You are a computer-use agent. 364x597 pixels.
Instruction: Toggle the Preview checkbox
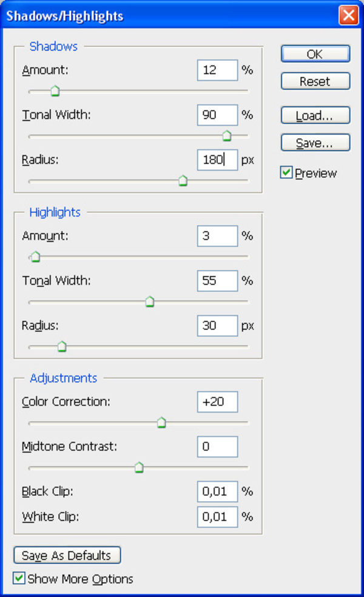coord(286,172)
